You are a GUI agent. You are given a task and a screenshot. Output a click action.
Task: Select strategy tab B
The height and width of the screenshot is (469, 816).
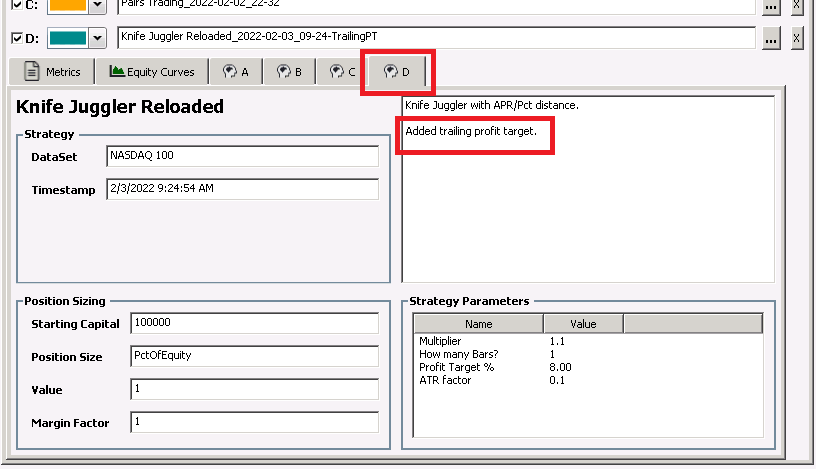289,72
